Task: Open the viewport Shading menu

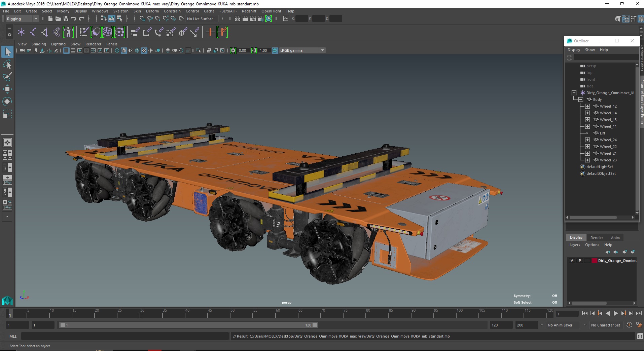Action: 39,44
